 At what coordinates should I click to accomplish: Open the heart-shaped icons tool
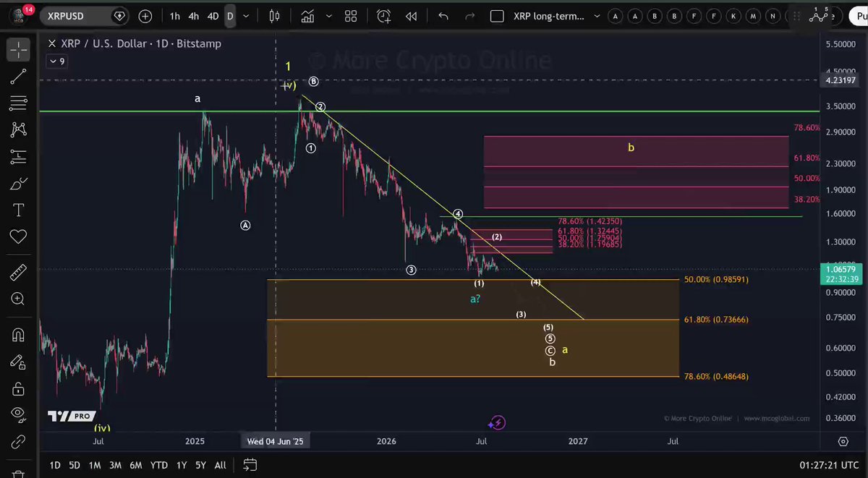tap(18, 237)
